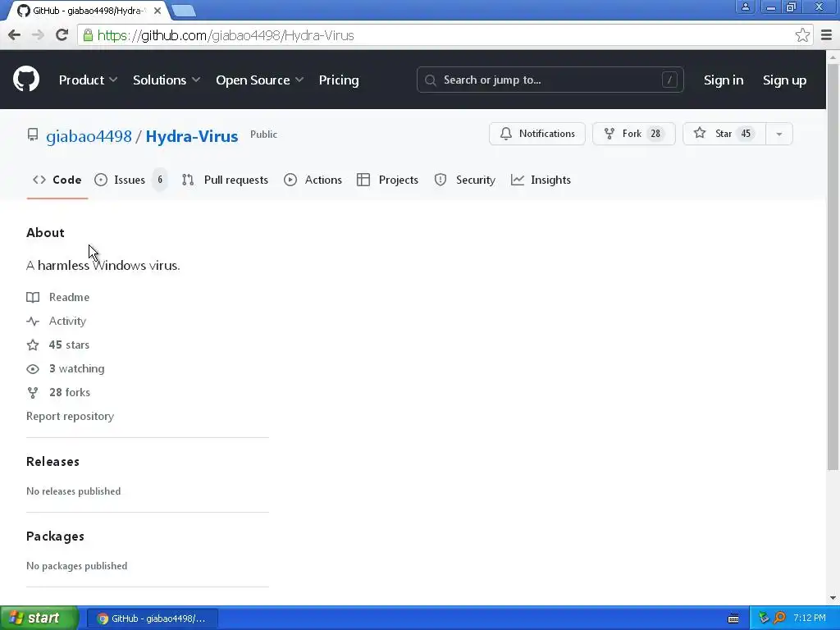The image size is (840, 630).
Task: Click the Chrome user profile icon in title bar
Action: (x=745, y=7)
